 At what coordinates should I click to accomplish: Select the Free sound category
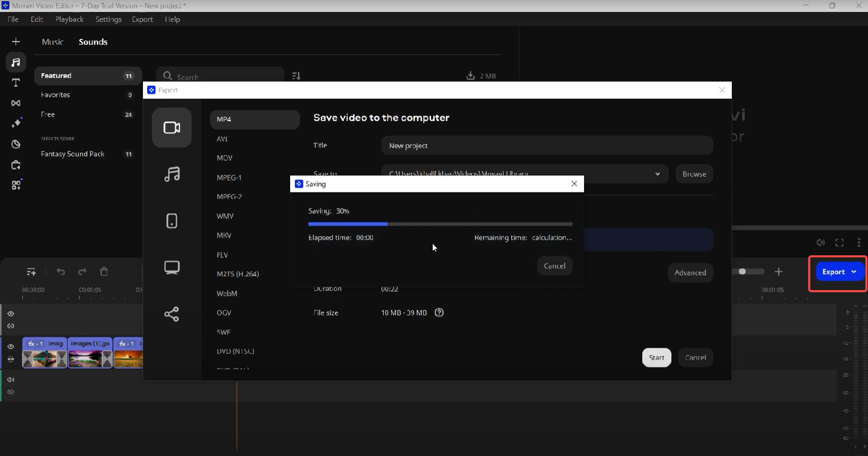87,114
